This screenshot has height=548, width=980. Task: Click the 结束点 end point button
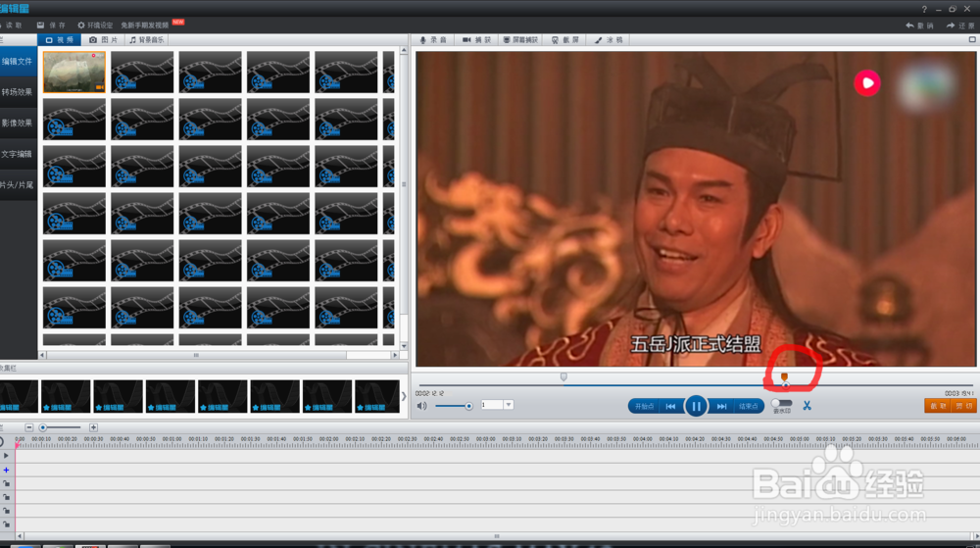click(748, 406)
